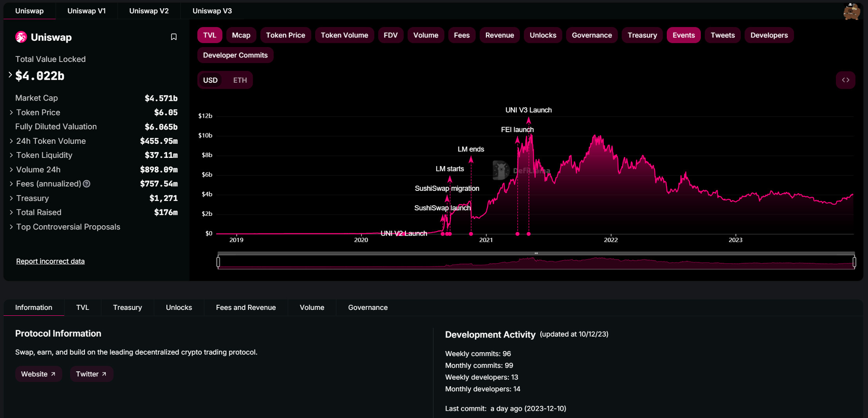Open the protocol Twitter link
Image resolution: width=868 pixels, height=418 pixels.
[x=91, y=374]
